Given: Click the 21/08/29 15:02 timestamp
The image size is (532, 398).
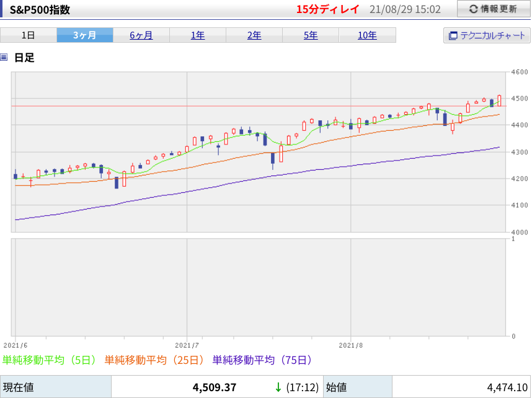Looking at the screenshot, I should click(x=405, y=9).
